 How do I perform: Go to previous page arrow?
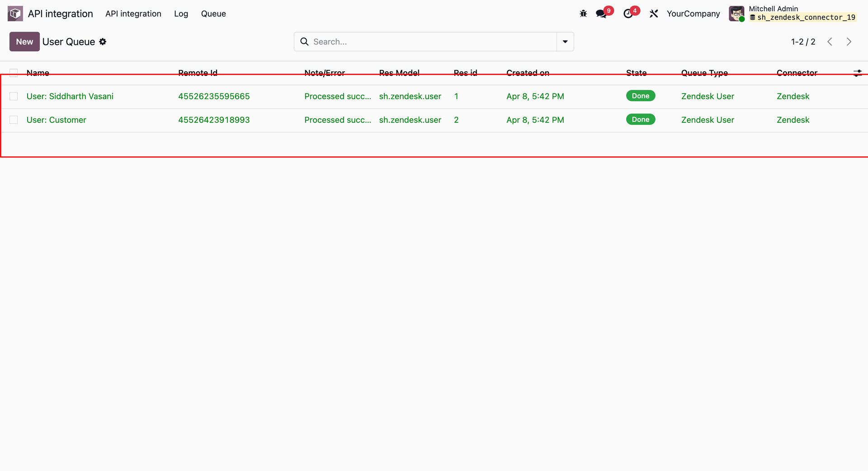pos(830,42)
